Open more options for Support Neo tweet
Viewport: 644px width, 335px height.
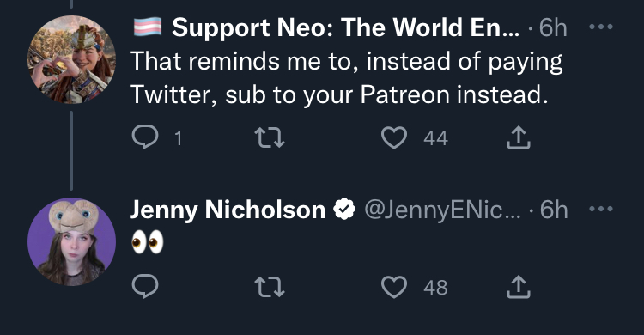pyautogui.click(x=601, y=27)
